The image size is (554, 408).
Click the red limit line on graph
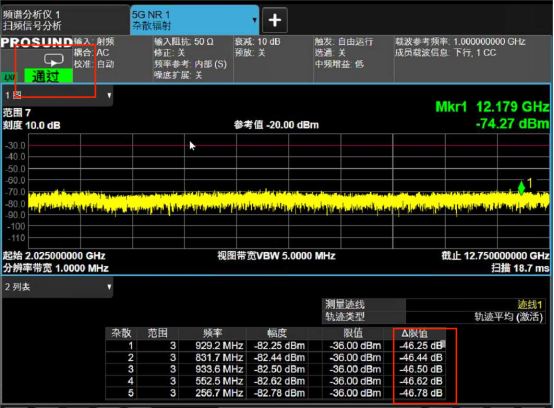click(289, 145)
